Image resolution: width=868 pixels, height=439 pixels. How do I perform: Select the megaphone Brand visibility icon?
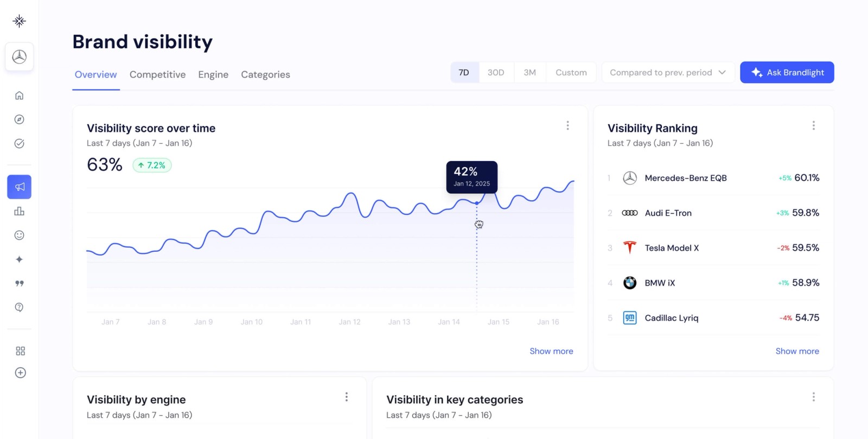20,187
